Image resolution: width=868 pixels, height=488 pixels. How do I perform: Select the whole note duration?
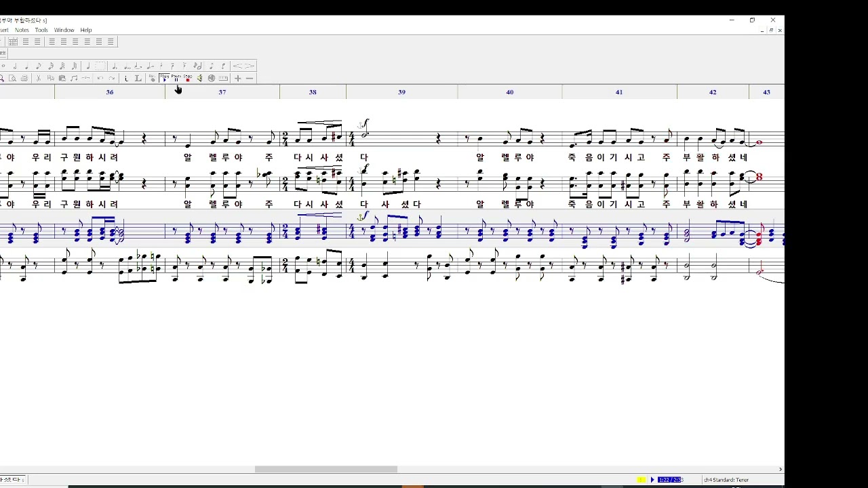pos(3,66)
